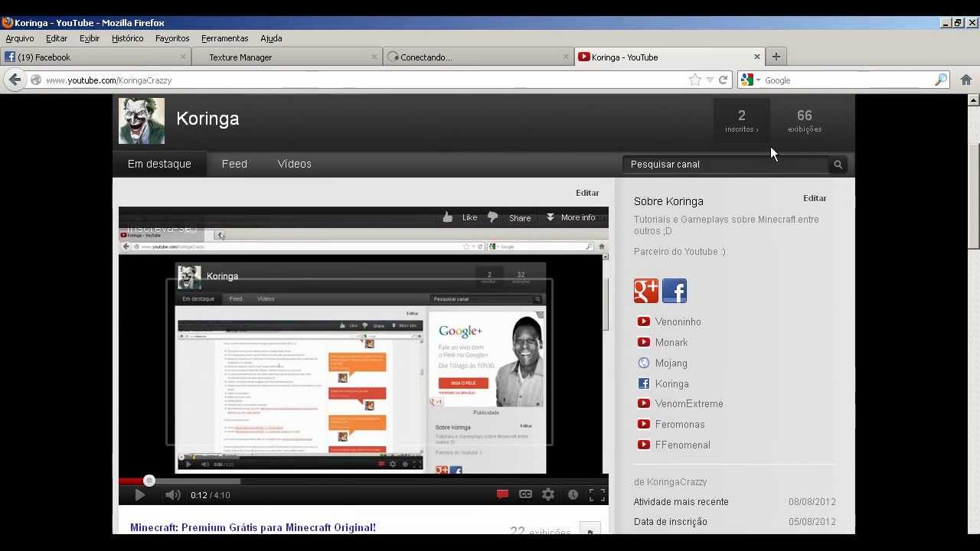980x551 pixels.
Task: Open Minecraft: Premium Grátis video title
Action: [253, 527]
